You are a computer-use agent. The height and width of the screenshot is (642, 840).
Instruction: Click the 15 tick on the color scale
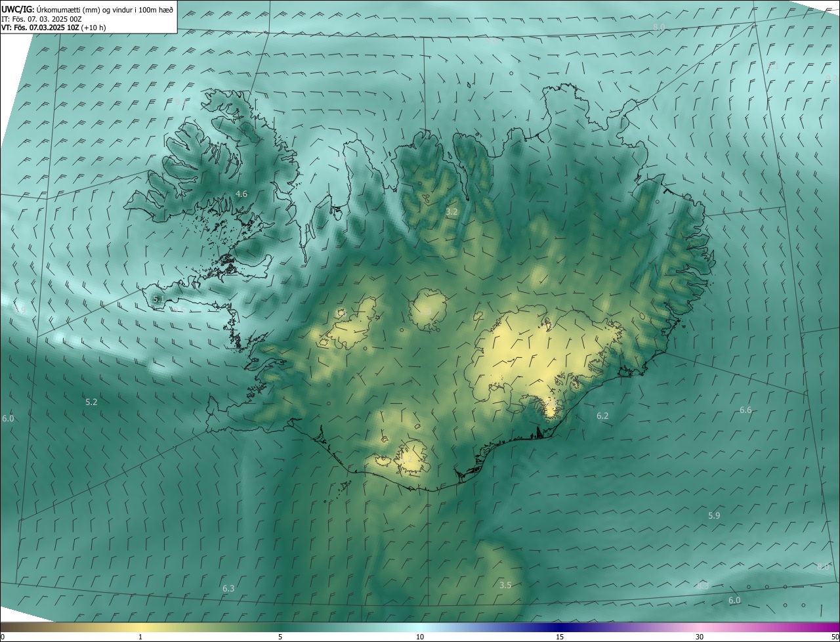coord(560,637)
